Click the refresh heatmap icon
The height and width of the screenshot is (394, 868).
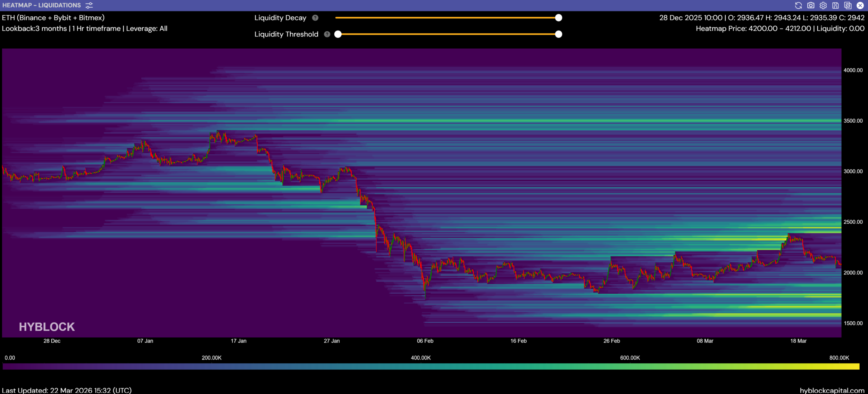[798, 5]
